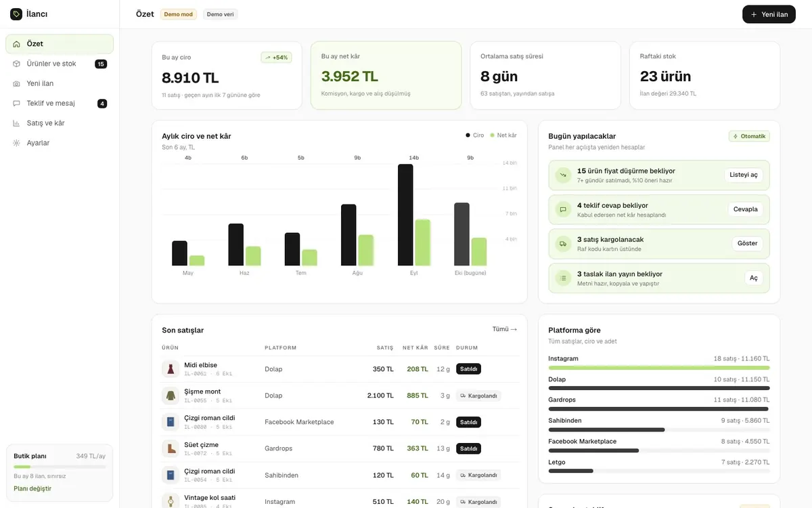This screenshot has width=812, height=508.
Task: Click the Göster button for shipments
Action: point(748,243)
